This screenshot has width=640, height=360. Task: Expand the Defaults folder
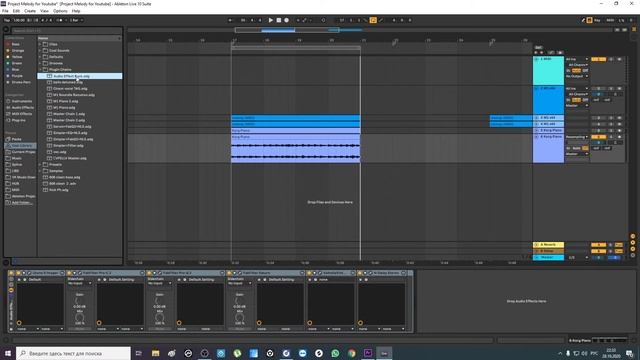pyautogui.click(x=40, y=57)
